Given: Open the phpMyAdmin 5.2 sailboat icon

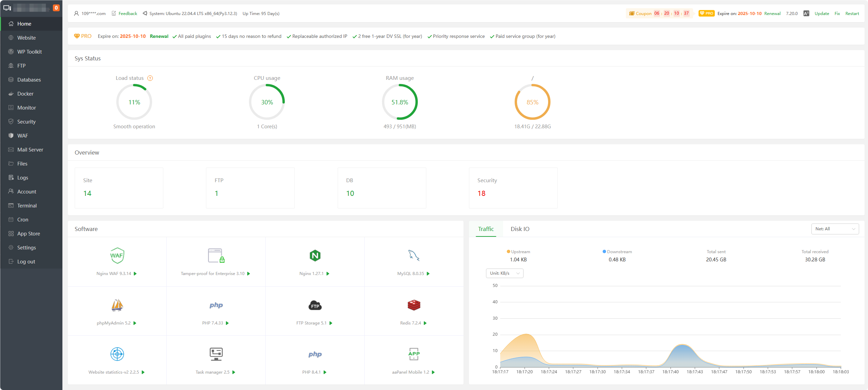Looking at the screenshot, I should 117,305.
